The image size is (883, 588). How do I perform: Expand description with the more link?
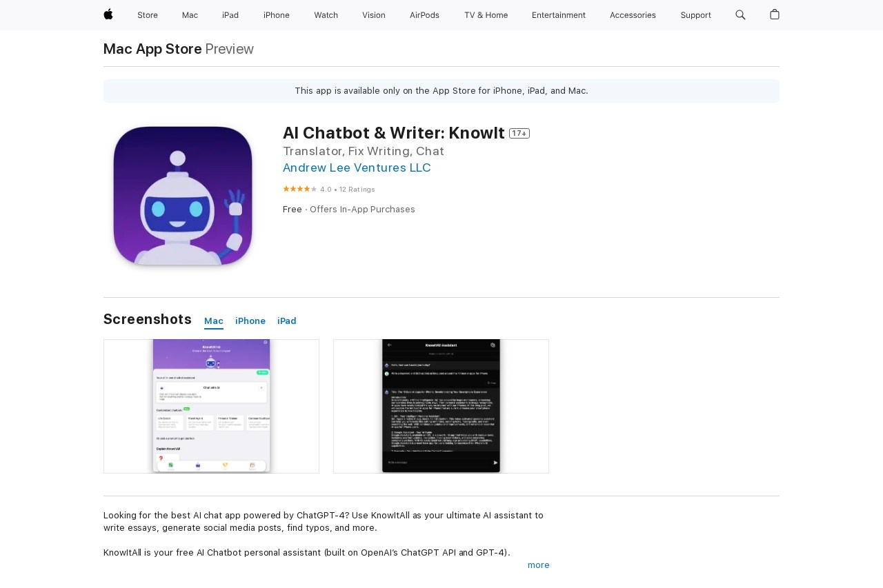[x=539, y=565]
